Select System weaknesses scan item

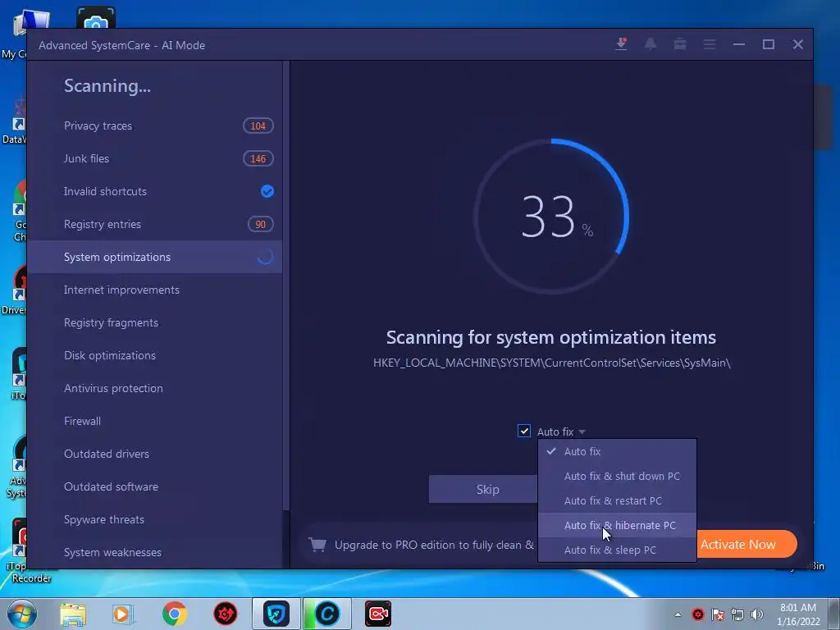click(x=155, y=552)
